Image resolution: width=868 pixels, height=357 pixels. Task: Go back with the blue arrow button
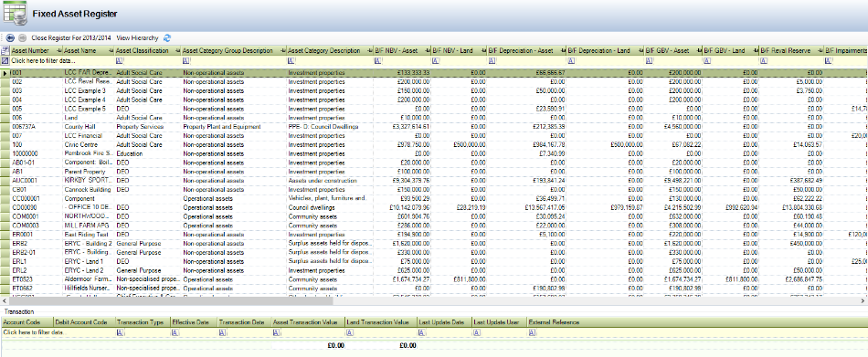(10, 38)
